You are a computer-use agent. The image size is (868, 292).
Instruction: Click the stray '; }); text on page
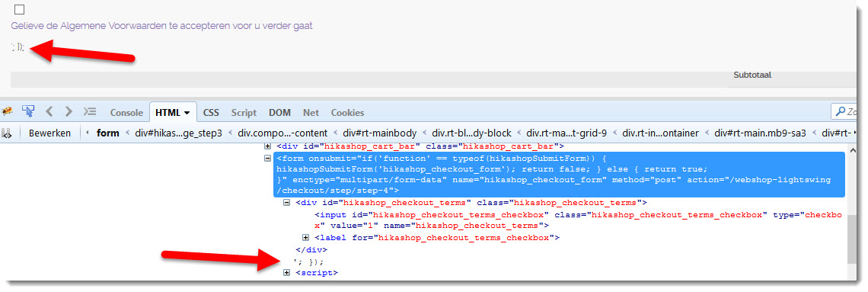18,48
